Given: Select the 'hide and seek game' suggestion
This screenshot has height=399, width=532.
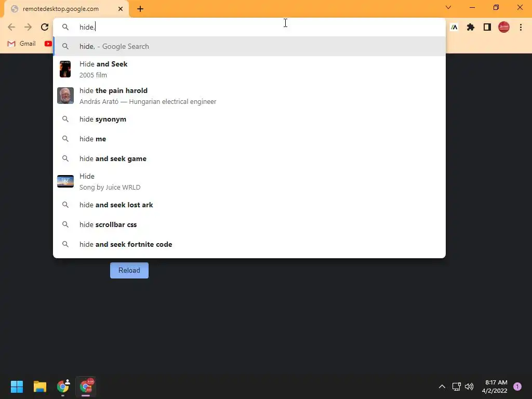Looking at the screenshot, I should (249, 158).
